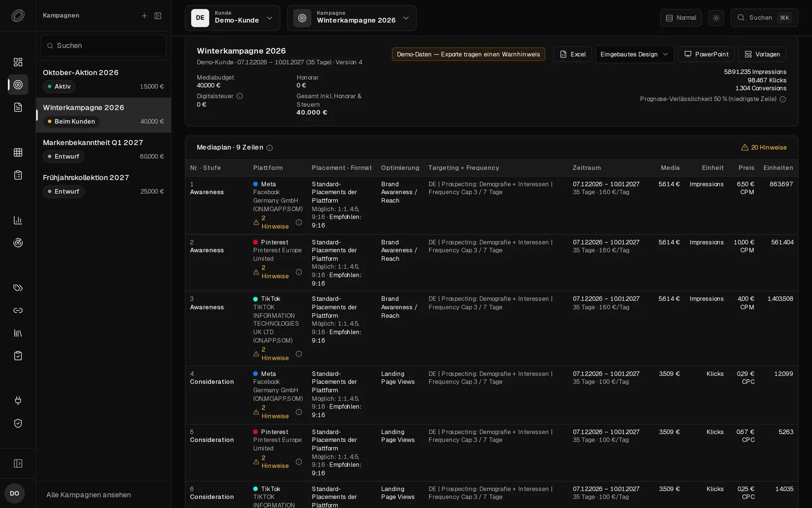This screenshot has height=508, width=812.
Task: Open global Suchen ⌘K search box
Action: [x=764, y=18]
